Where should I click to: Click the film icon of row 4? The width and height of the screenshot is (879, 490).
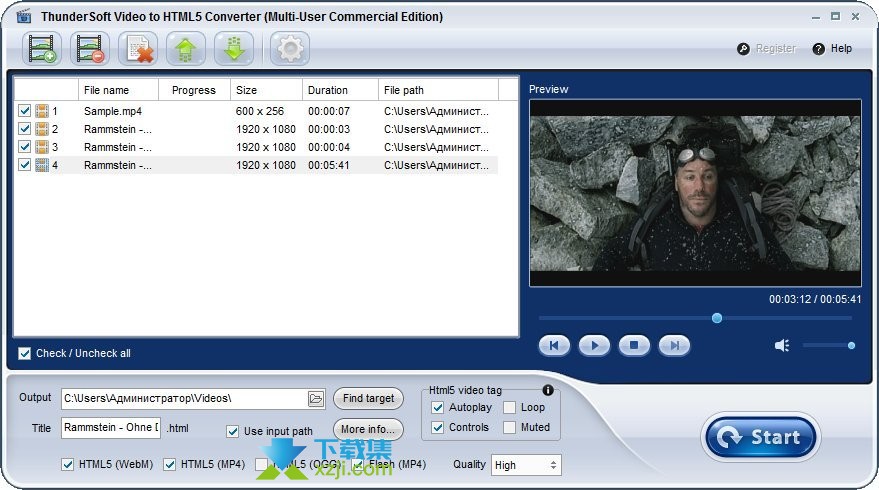click(42, 165)
